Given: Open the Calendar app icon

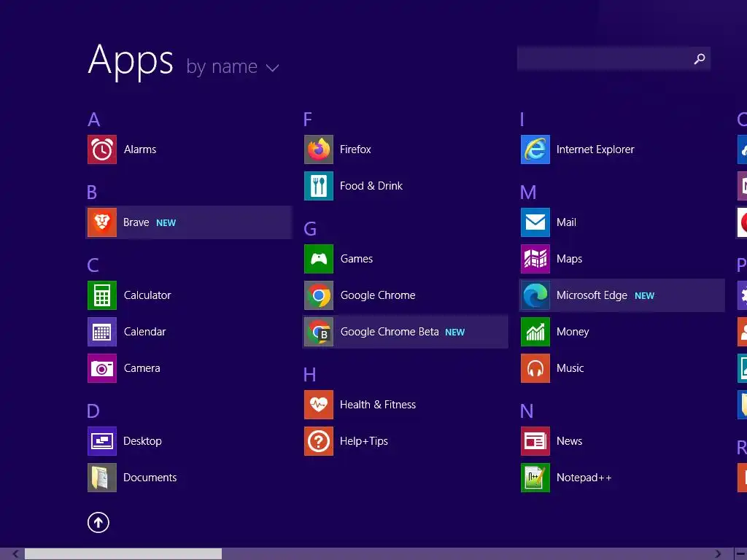Looking at the screenshot, I should point(102,332).
